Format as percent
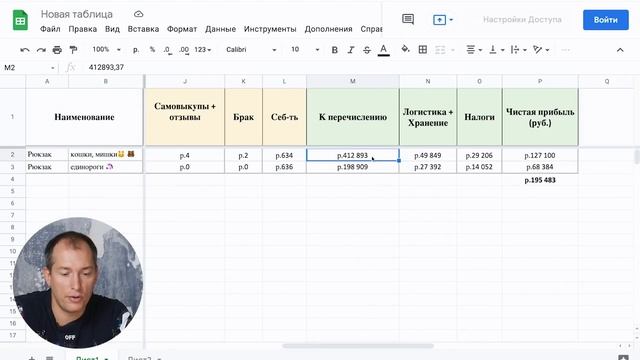The width and height of the screenshot is (640, 360). [x=152, y=50]
